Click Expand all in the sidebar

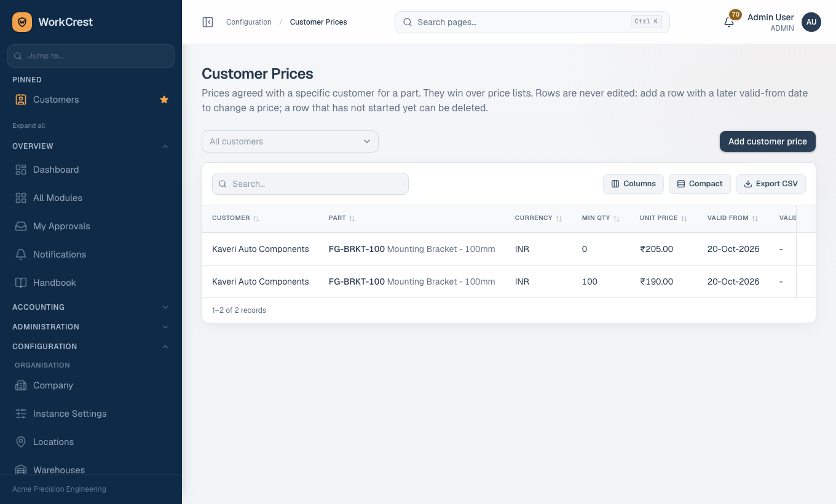click(x=29, y=125)
